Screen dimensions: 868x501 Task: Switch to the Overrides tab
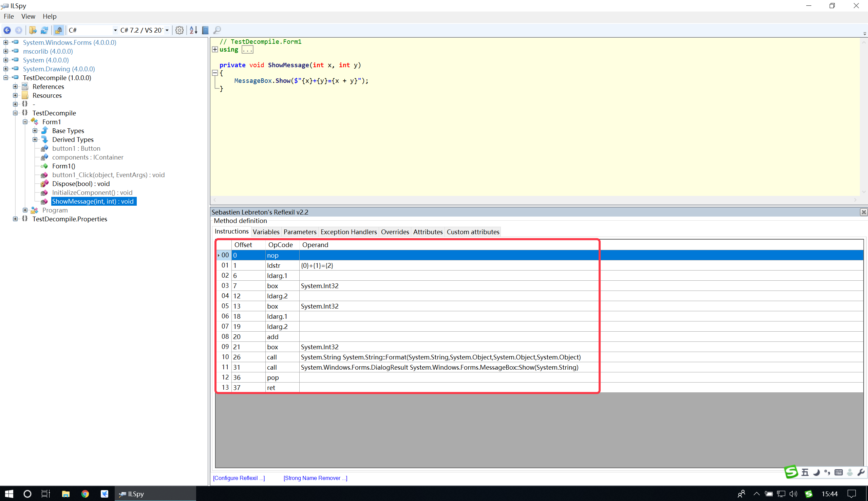tap(395, 232)
